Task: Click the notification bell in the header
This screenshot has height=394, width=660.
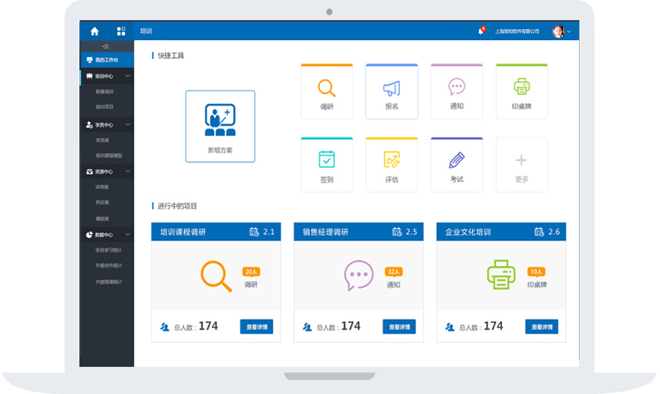Action: (x=481, y=31)
